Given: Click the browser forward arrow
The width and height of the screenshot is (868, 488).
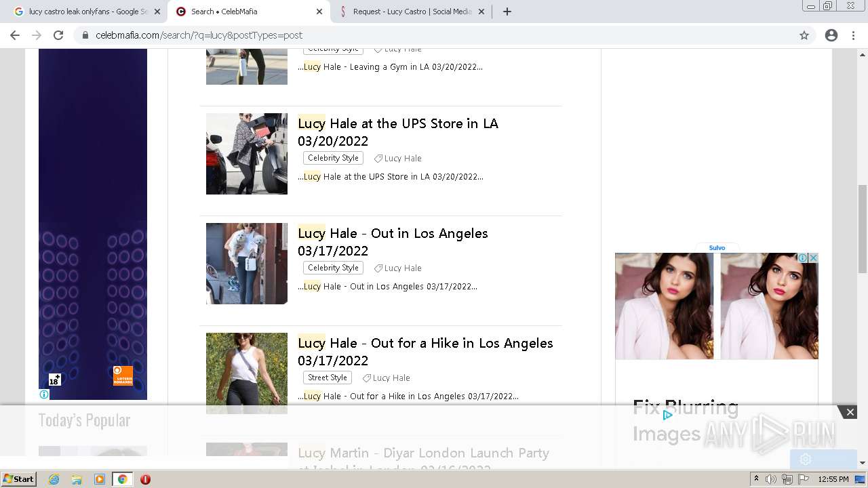Looking at the screenshot, I should coord(37,35).
